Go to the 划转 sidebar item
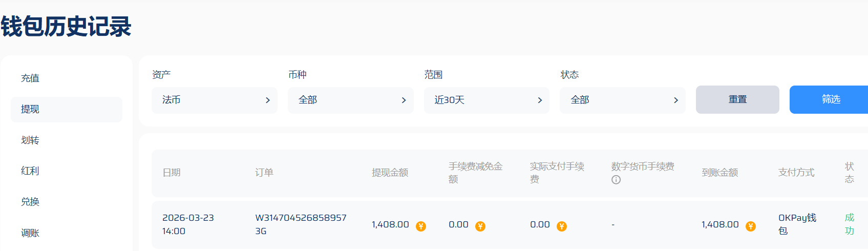 [x=30, y=140]
